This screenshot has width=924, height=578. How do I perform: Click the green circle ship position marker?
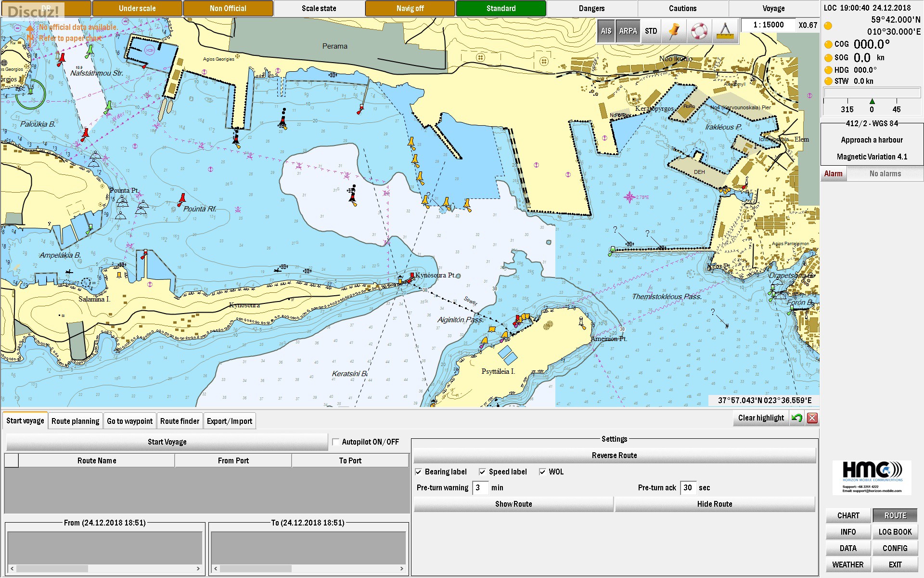(x=30, y=94)
